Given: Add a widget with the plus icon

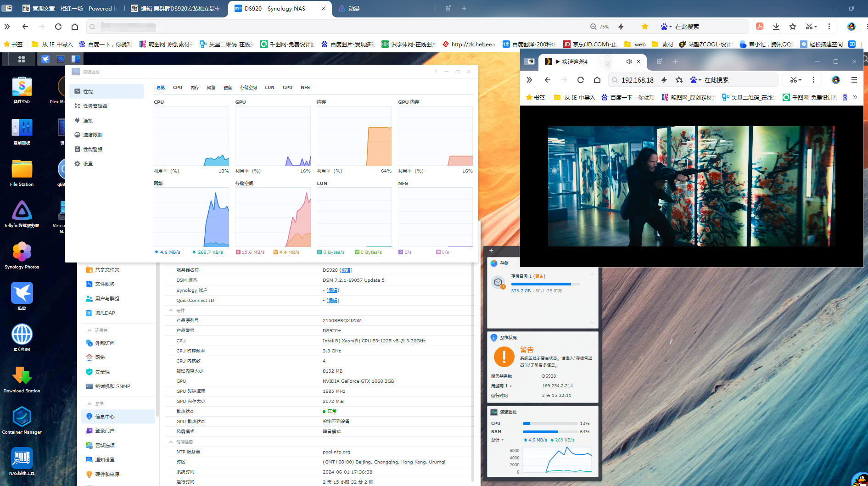Looking at the screenshot, I should (x=491, y=251).
